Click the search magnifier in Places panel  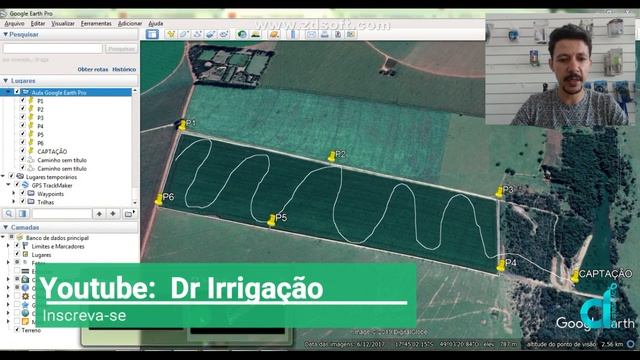[9, 213]
